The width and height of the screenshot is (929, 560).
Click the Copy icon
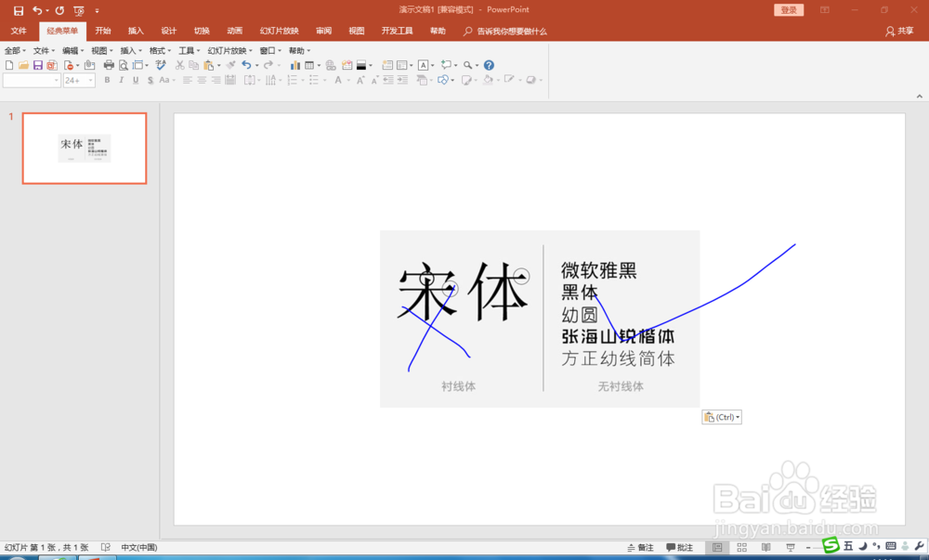coord(194,65)
